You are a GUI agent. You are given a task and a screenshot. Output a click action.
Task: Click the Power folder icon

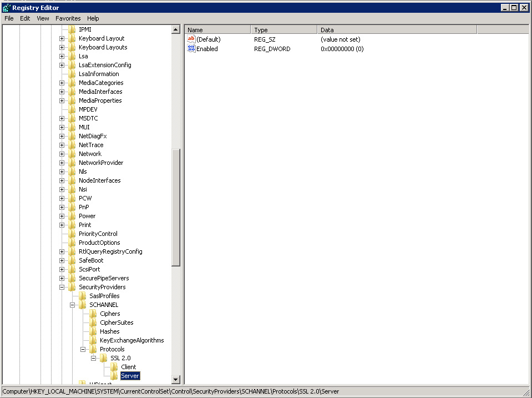[72, 216]
